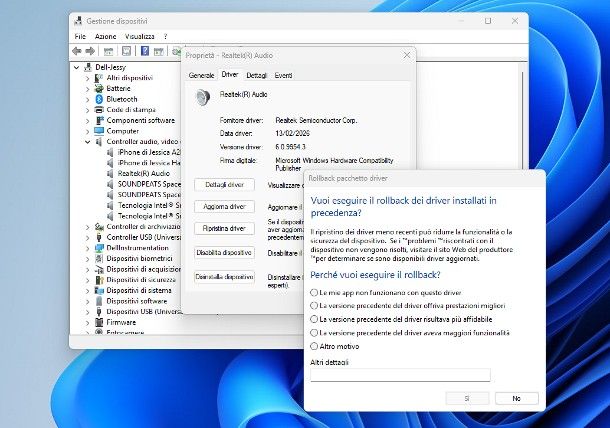This screenshot has width=610, height=428.
Task: Close the Proprietà - Realtek(R) Audio dialog
Action: tap(407, 55)
